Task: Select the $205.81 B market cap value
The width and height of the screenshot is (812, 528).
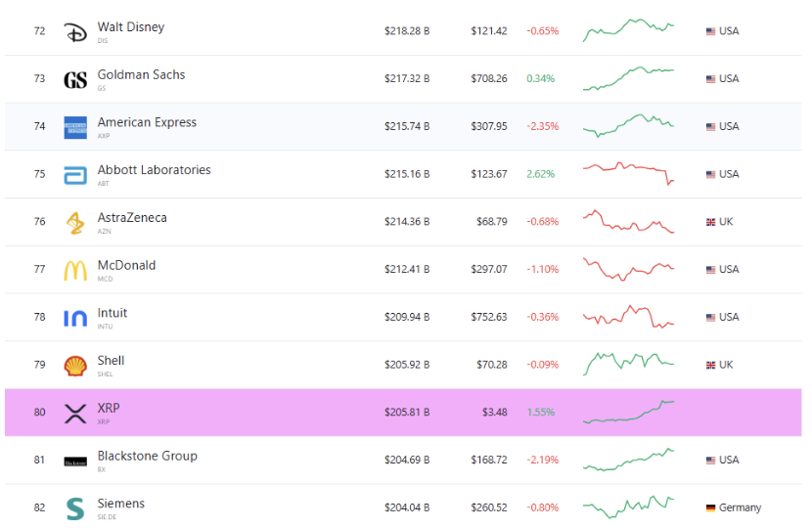Action: tap(407, 412)
